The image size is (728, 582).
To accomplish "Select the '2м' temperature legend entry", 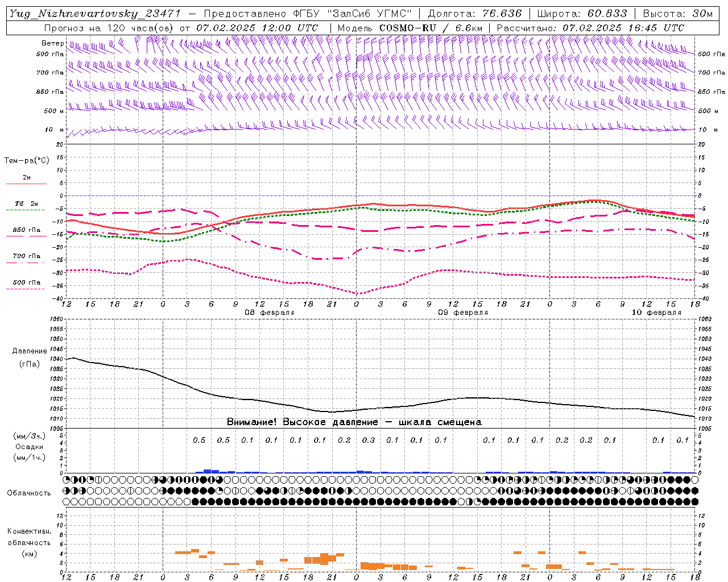I will [x=27, y=178].
